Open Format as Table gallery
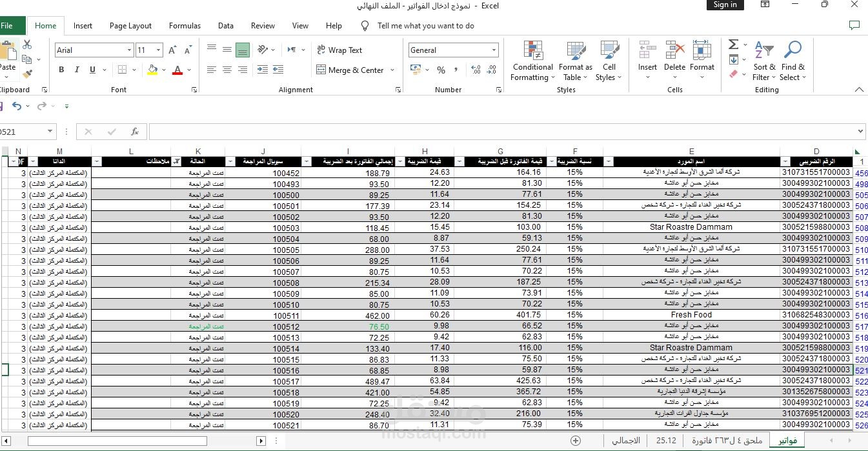This screenshot has width=868, height=451. click(575, 61)
